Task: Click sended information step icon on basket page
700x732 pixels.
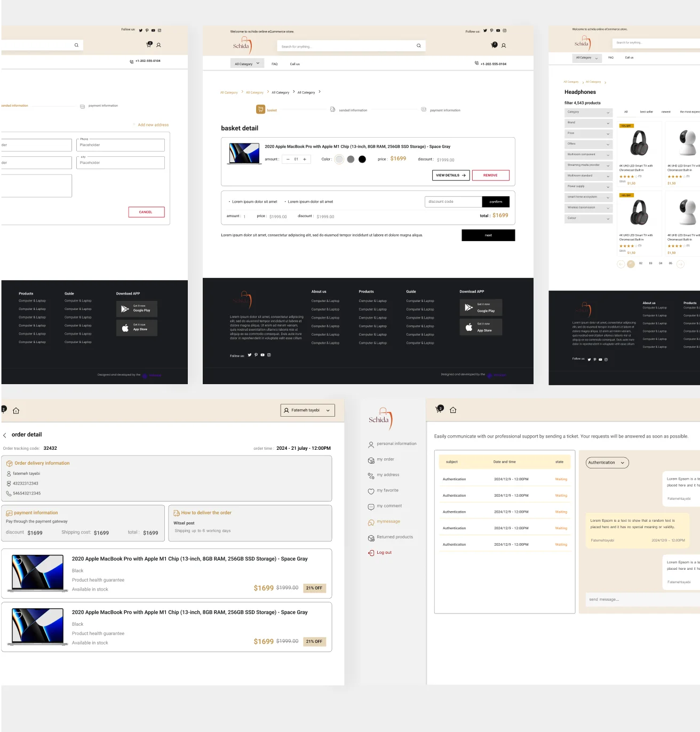Action: (333, 109)
